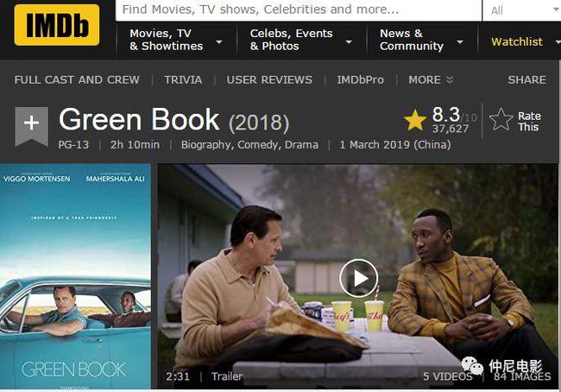The height and width of the screenshot is (392, 561).
Task: Open User Reviews
Action: (x=269, y=79)
